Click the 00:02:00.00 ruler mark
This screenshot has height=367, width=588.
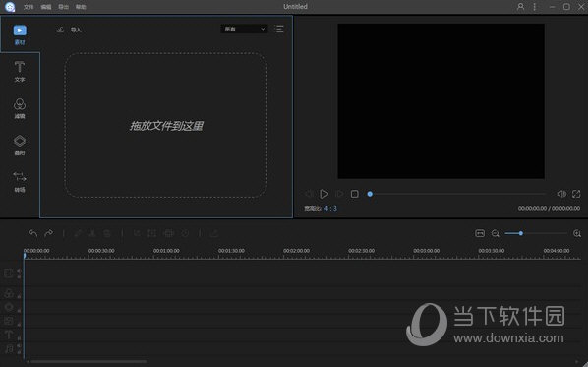pos(296,250)
